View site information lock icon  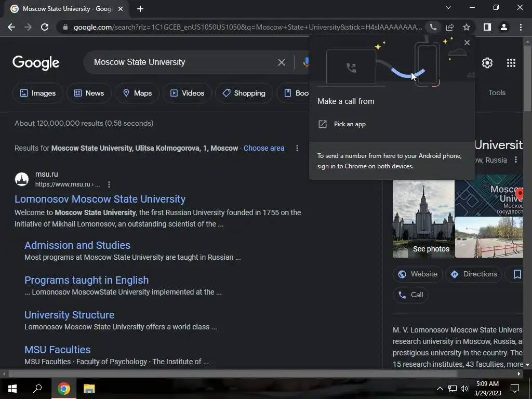[65, 27]
